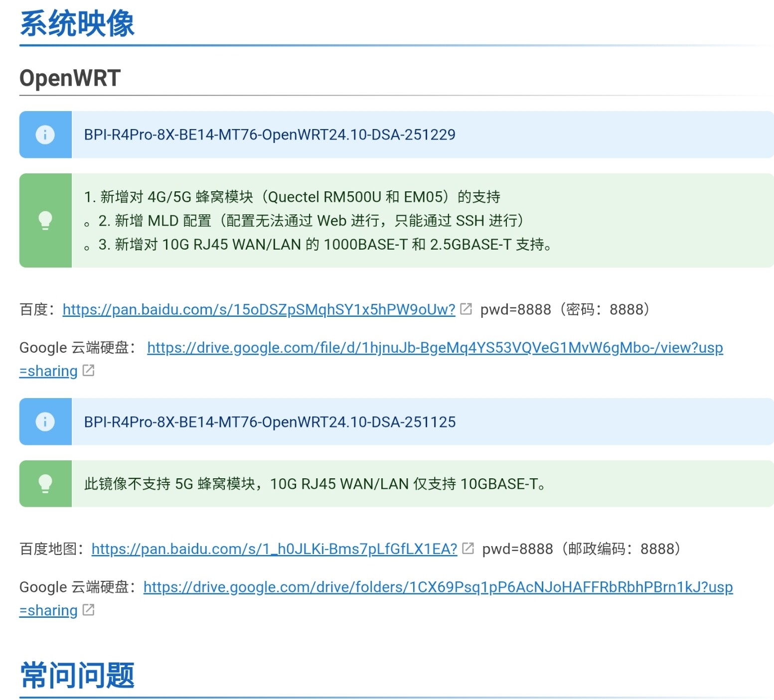Screen dimensions: 774x700
Task: Click the lightbulb icon next to the 4G/5G notes
Action: [45, 220]
